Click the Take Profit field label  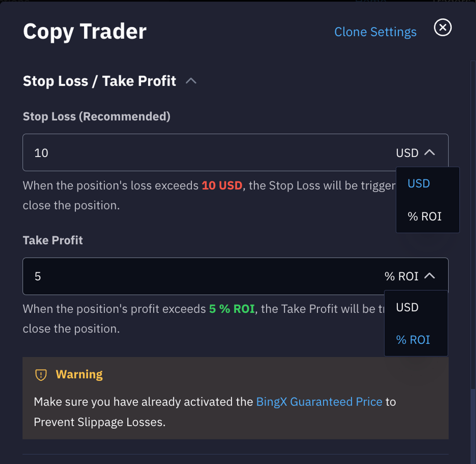53,240
